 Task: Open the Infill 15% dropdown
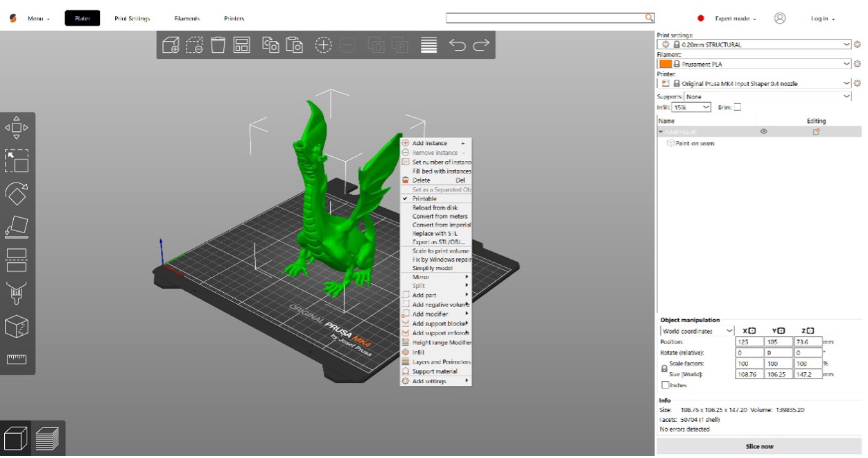pos(691,107)
